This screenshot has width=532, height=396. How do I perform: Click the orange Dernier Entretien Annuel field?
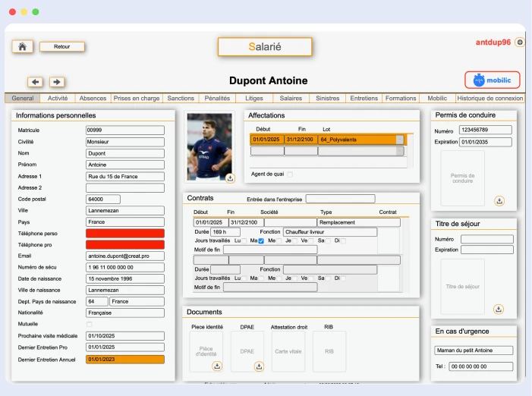[x=125, y=359]
